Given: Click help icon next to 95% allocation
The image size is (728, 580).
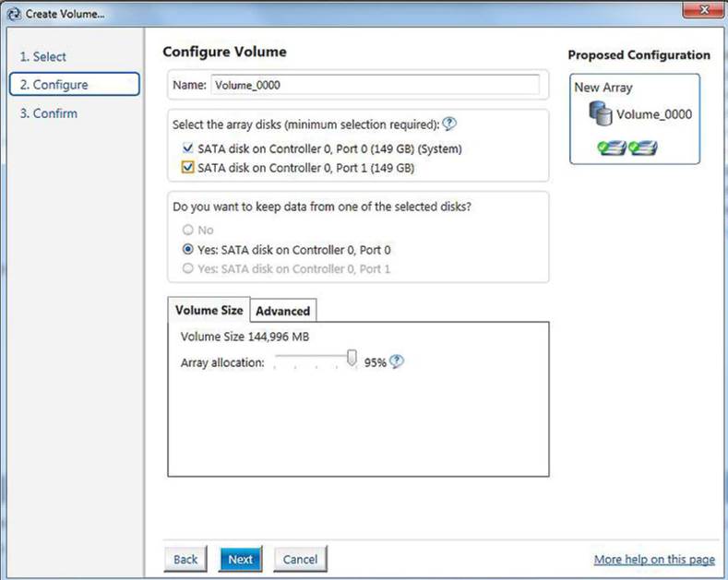Looking at the screenshot, I should tap(397, 361).
